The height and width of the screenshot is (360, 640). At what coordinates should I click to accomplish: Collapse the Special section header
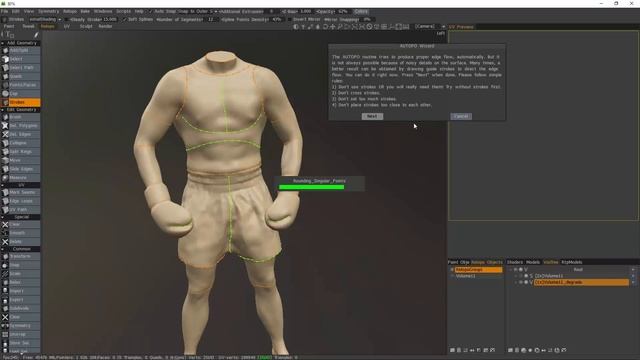pyautogui.click(x=3, y=217)
